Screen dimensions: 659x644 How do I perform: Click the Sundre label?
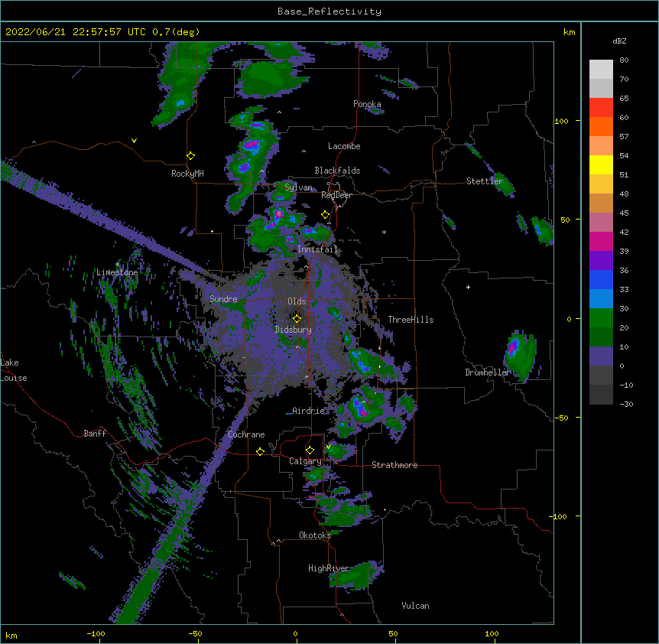pos(223,299)
